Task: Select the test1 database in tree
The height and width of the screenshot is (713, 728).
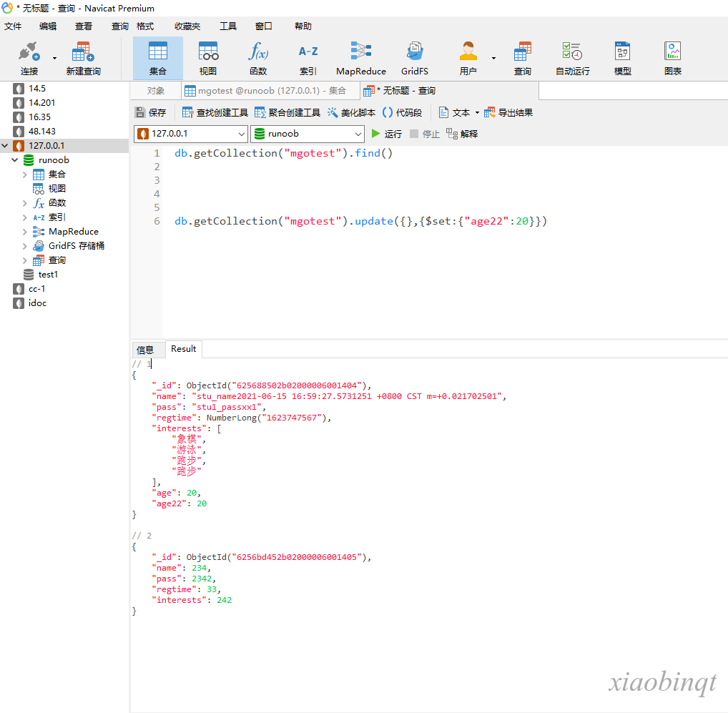Action: coord(48,275)
